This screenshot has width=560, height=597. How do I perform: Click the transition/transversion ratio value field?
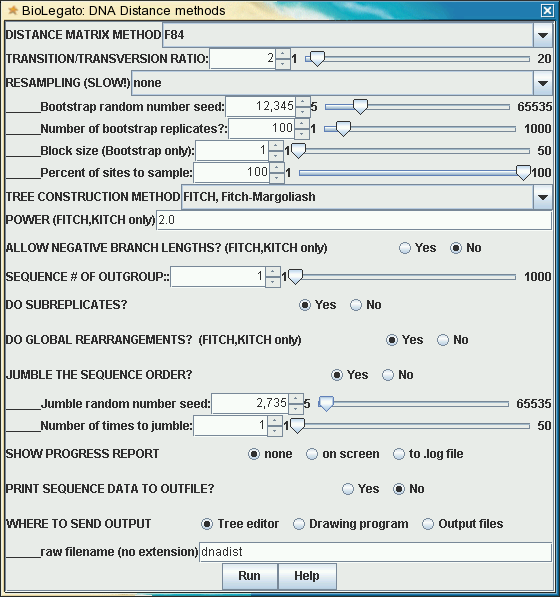pos(243,59)
